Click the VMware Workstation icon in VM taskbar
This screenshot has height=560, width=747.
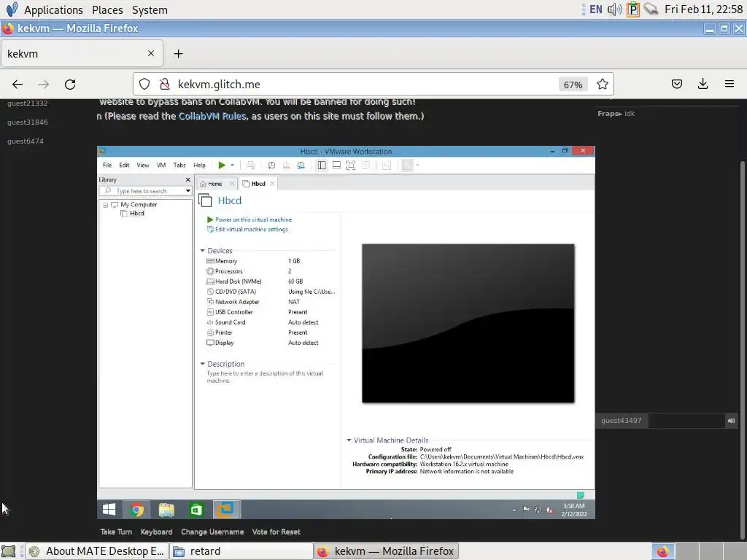click(225, 510)
